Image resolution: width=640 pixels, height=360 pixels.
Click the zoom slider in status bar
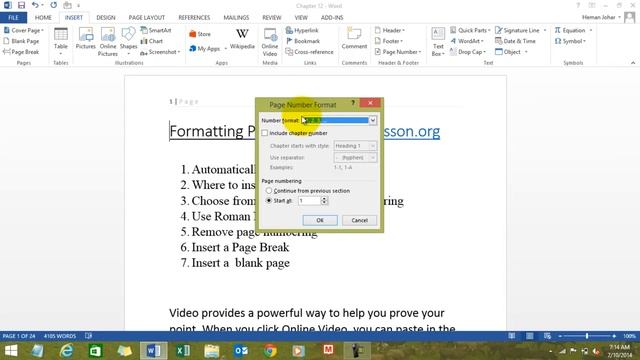click(587, 336)
